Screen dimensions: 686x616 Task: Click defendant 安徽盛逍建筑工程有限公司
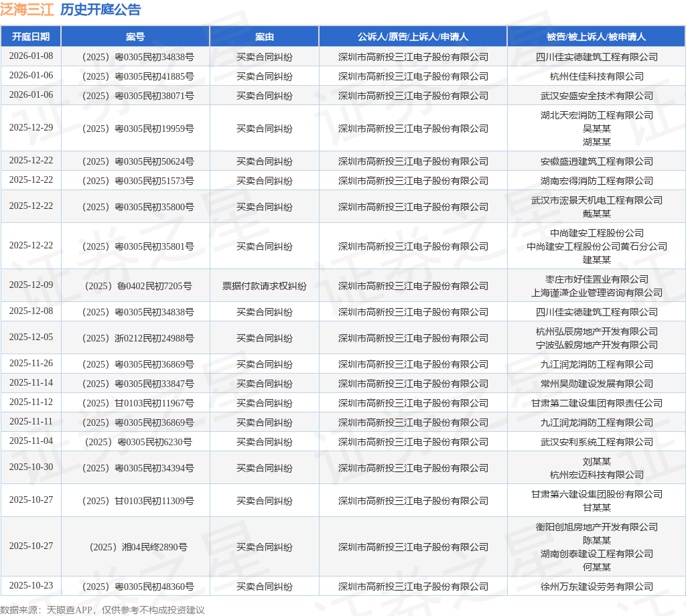597,161
